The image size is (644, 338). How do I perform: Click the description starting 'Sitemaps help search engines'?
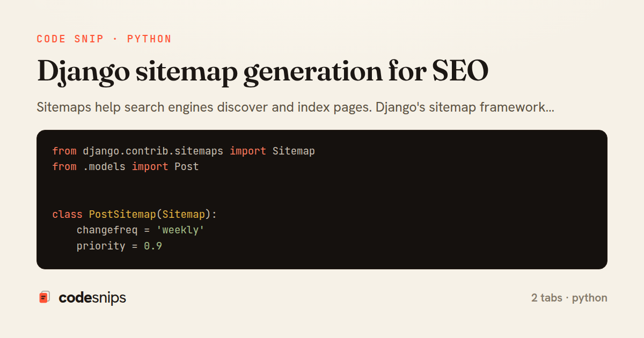[295, 107]
